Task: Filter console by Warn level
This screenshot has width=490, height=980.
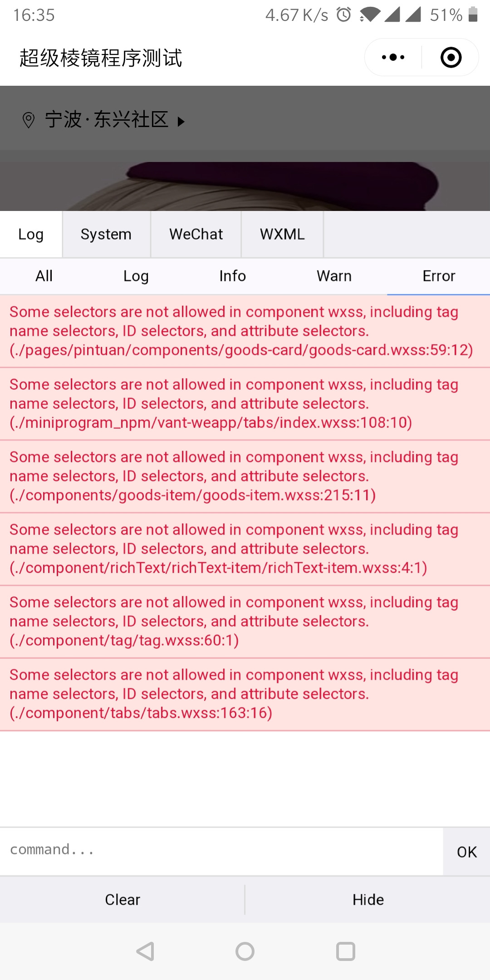Action: (334, 276)
